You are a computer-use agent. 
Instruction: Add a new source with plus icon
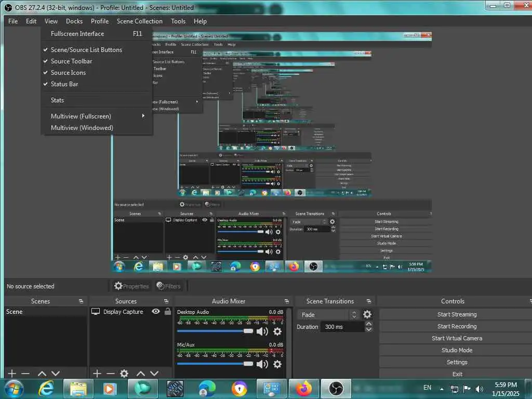point(97,374)
